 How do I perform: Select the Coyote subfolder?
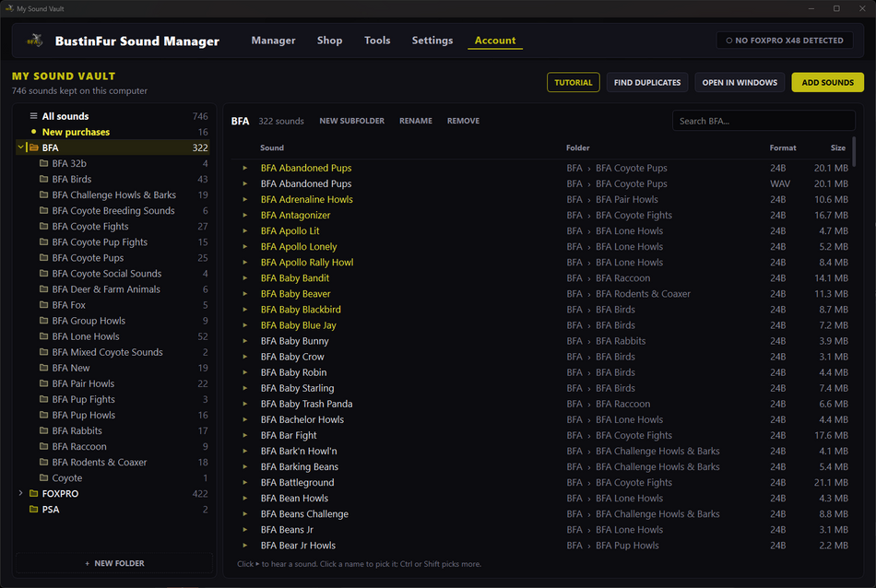point(114,478)
